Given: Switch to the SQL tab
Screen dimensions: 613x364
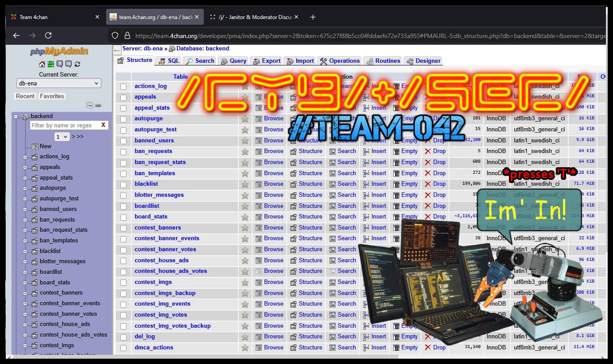Looking at the screenshot, I should tap(169, 61).
